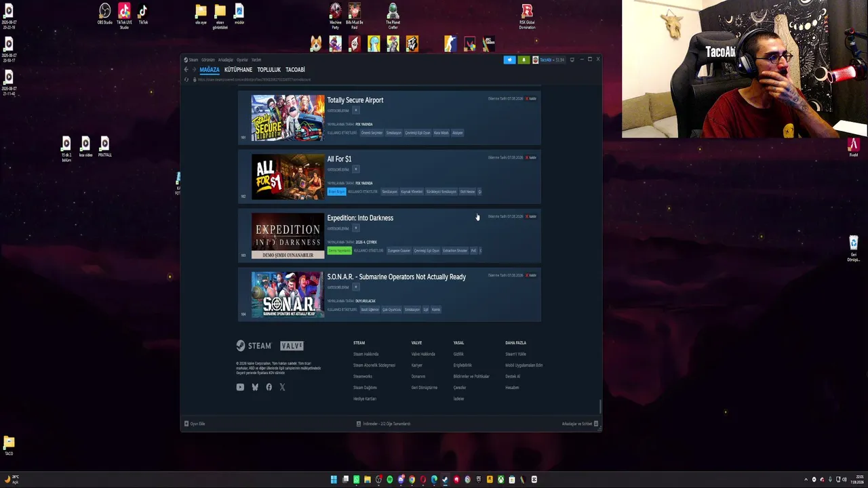This screenshot has width=868, height=488.
Task: Open Steam's YouTube page from the footer
Action: (240, 387)
